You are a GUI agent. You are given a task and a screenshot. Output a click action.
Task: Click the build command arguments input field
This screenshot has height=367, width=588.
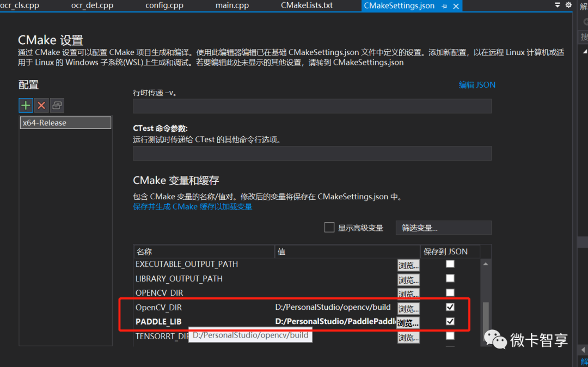coord(312,106)
